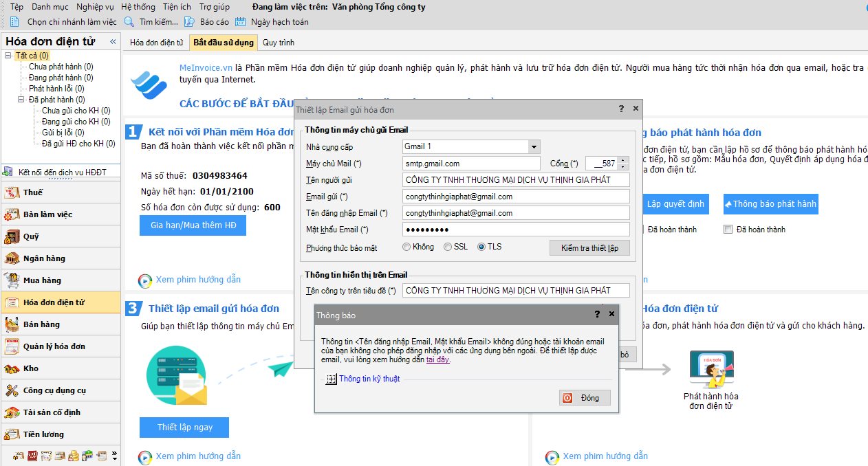
Task: Open the Tệp menu
Action: (x=17, y=7)
